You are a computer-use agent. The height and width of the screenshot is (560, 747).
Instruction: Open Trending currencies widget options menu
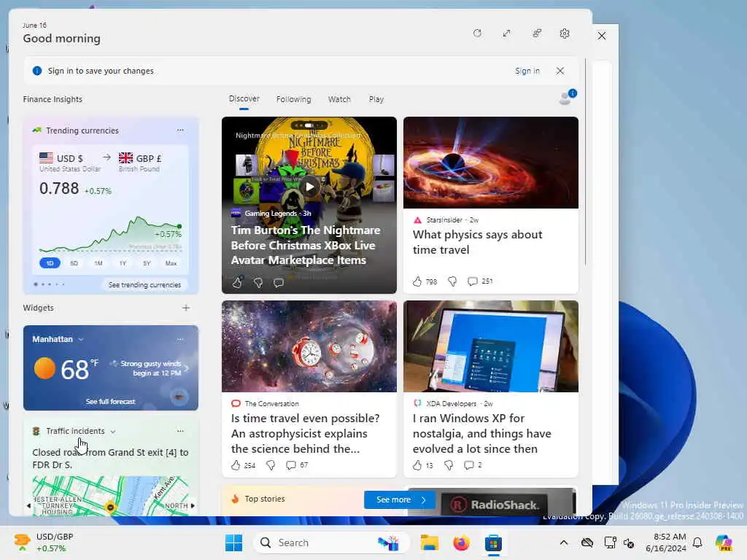coord(180,130)
